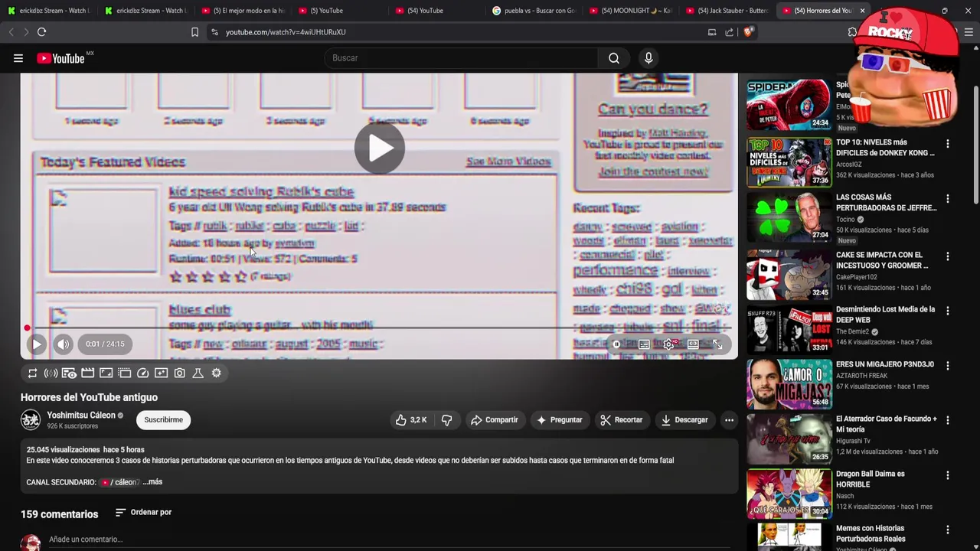Toggle the autoplay switch in player
980x551 pixels.
coord(617,344)
